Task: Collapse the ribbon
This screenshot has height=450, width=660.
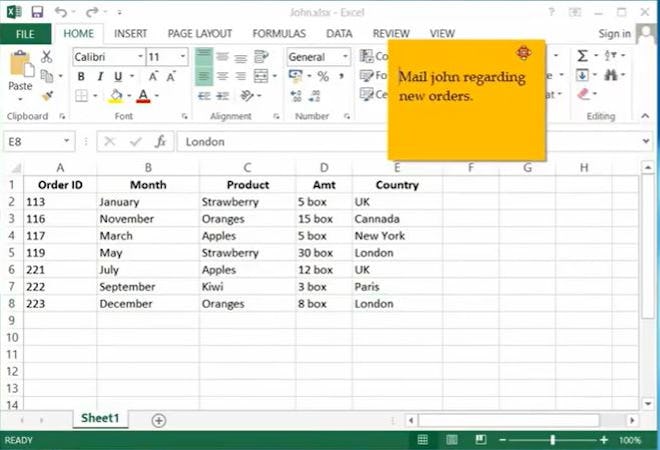Action: tap(645, 116)
